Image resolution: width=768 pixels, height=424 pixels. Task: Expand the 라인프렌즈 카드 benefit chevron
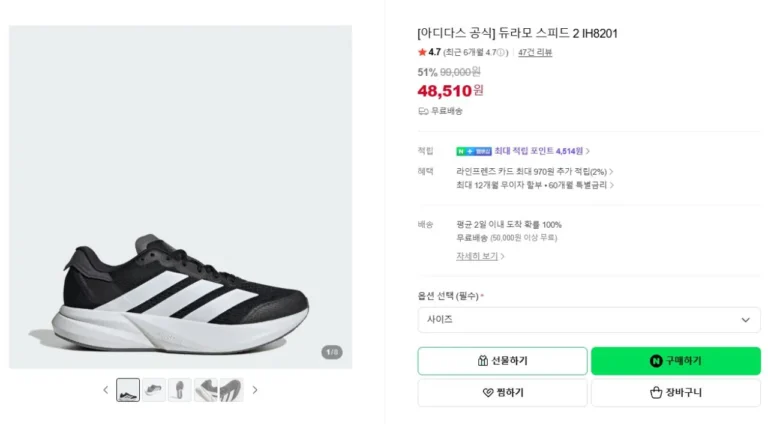coord(611,172)
